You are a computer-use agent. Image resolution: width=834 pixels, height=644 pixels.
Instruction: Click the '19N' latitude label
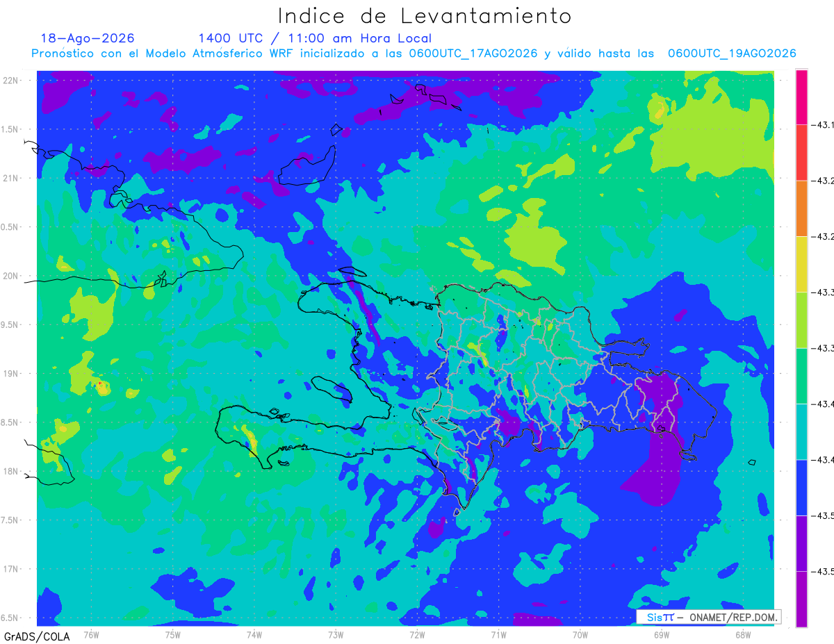11,374
